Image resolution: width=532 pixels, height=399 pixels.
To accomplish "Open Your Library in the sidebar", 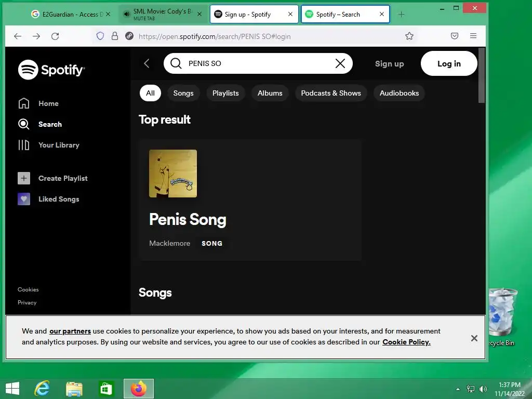I will pyautogui.click(x=48, y=145).
